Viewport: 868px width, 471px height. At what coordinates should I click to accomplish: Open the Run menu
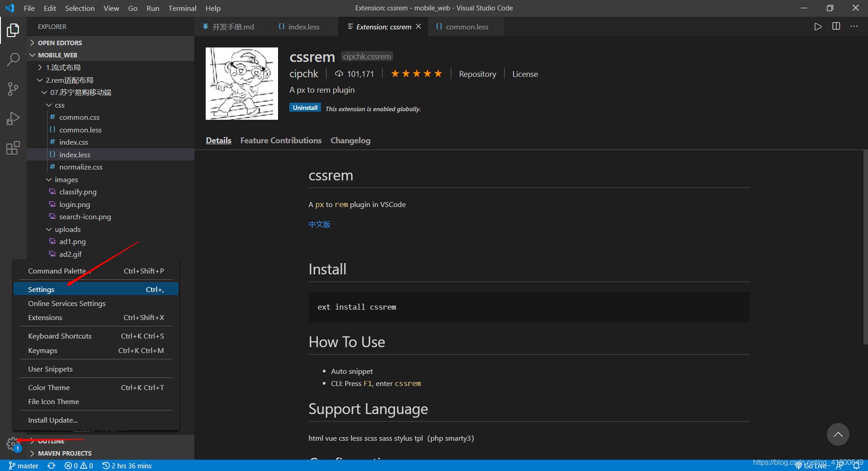pos(153,8)
